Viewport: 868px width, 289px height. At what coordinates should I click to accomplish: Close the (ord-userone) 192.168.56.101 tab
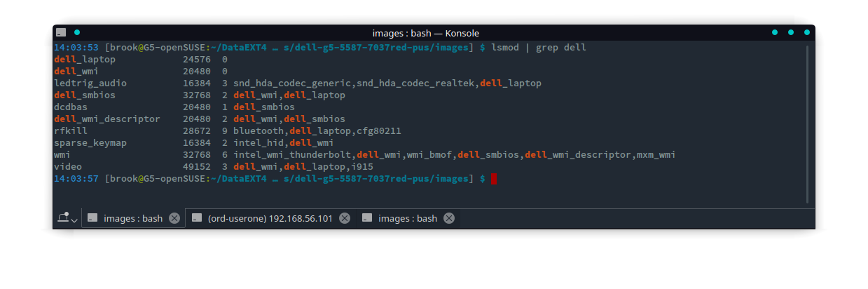click(345, 218)
